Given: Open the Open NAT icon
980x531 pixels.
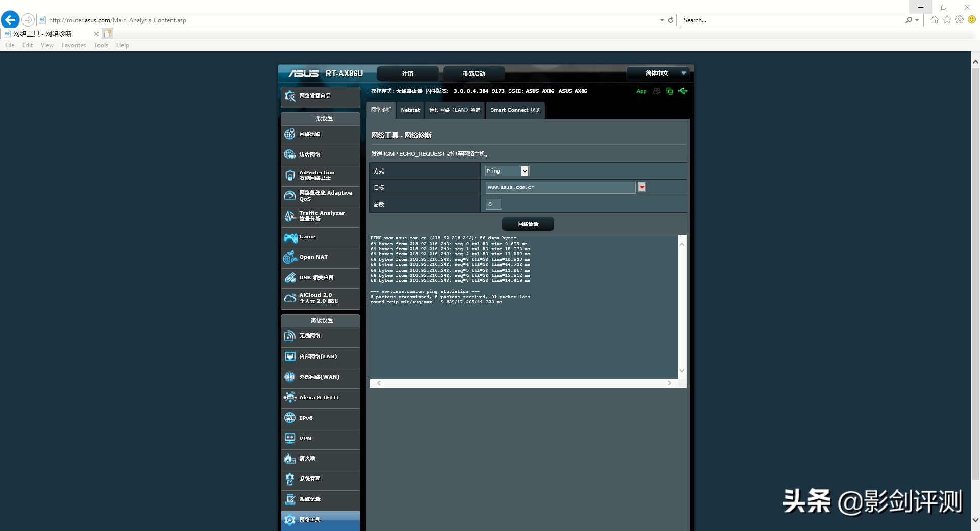Looking at the screenshot, I should tap(290, 257).
